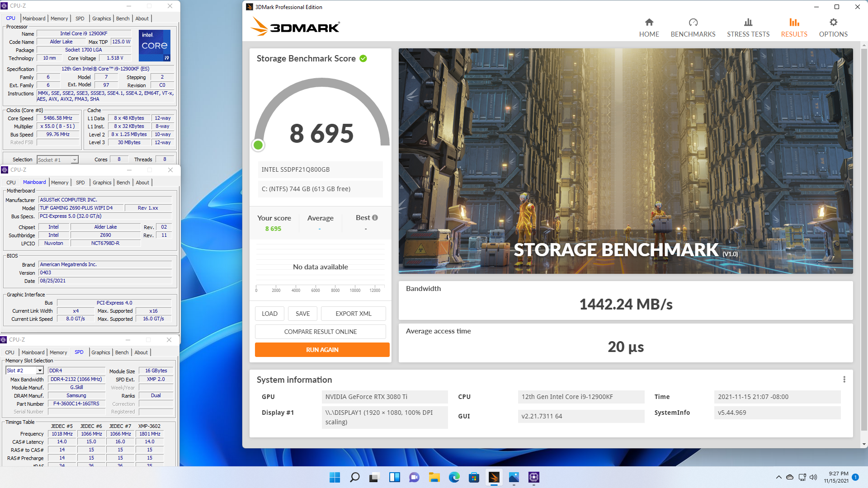Open 3DMark OPTIONS gear
Viewport: 868px width, 488px height.
tap(833, 28)
